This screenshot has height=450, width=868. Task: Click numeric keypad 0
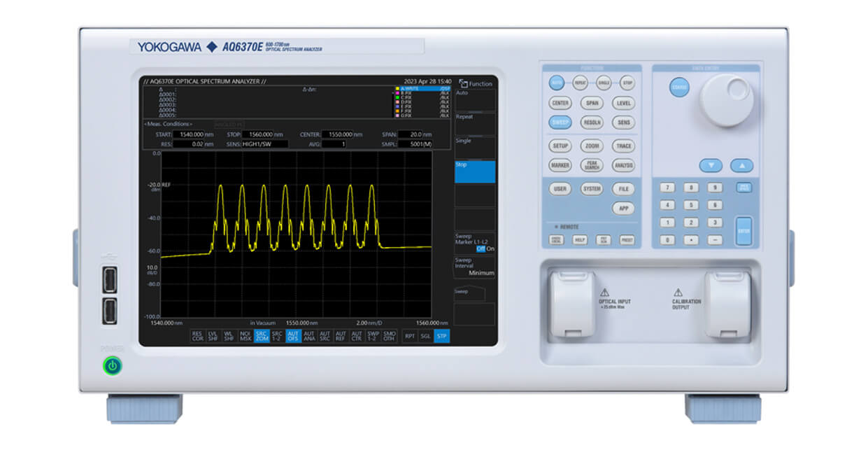point(668,240)
